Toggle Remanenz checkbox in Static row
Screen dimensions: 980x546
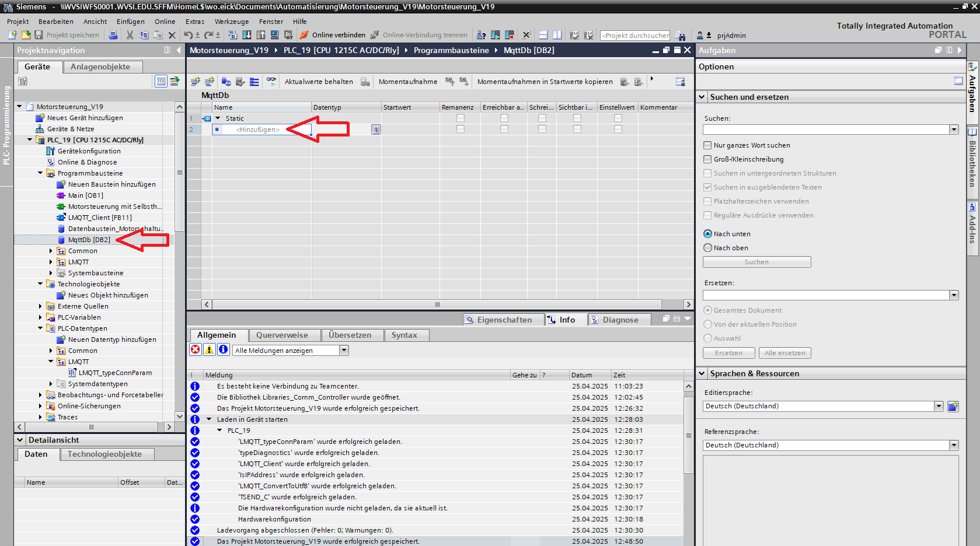[461, 118]
